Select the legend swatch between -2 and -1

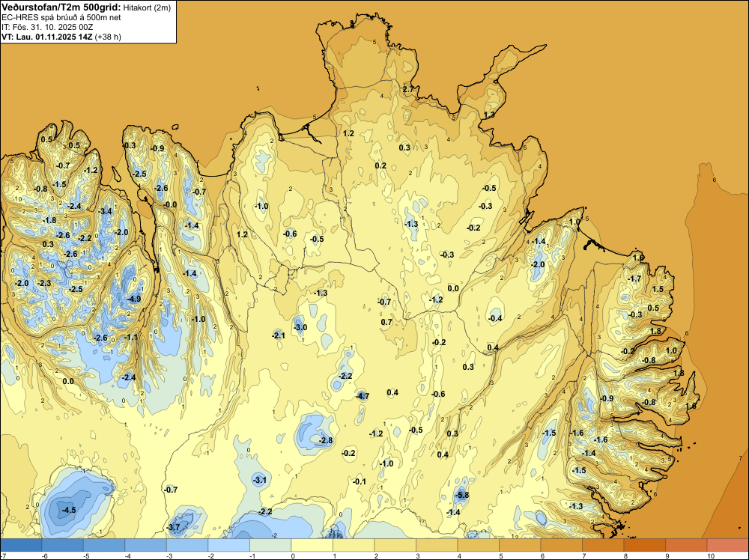pos(228,545)
